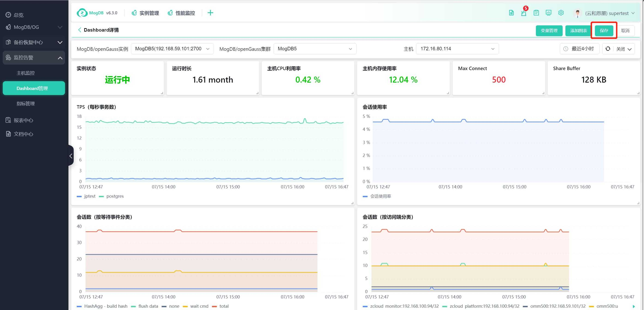Toggle jptest series in TPS legend
This screenshot has width=644, height=310.
tap(86, 196)
